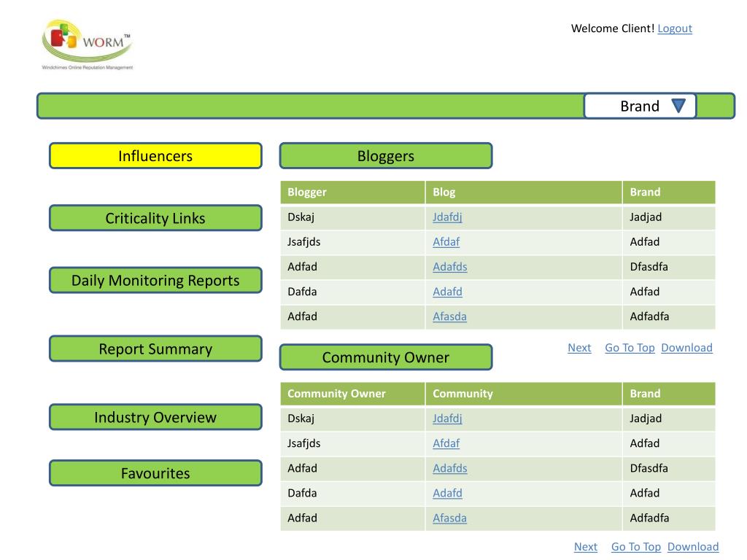Click Go To Top below Bloggers table
The height and width of the screenshot is (560, 747).
click(630, 348)
